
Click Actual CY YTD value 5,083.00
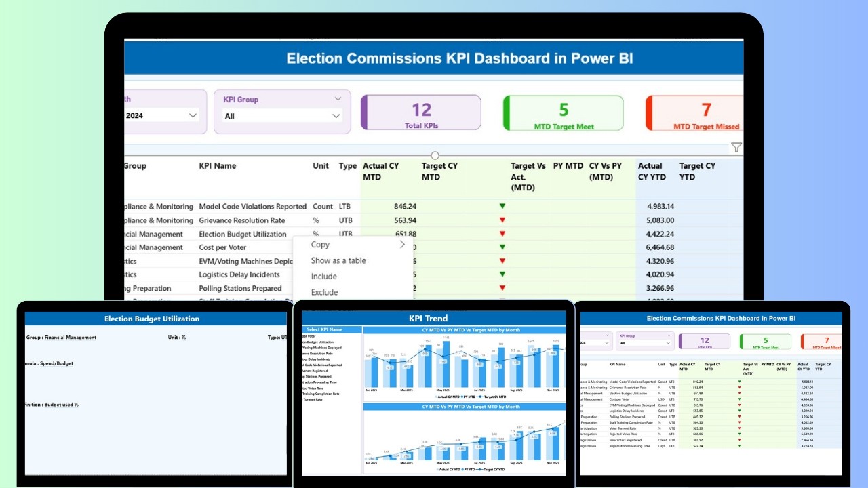[660, 220]
